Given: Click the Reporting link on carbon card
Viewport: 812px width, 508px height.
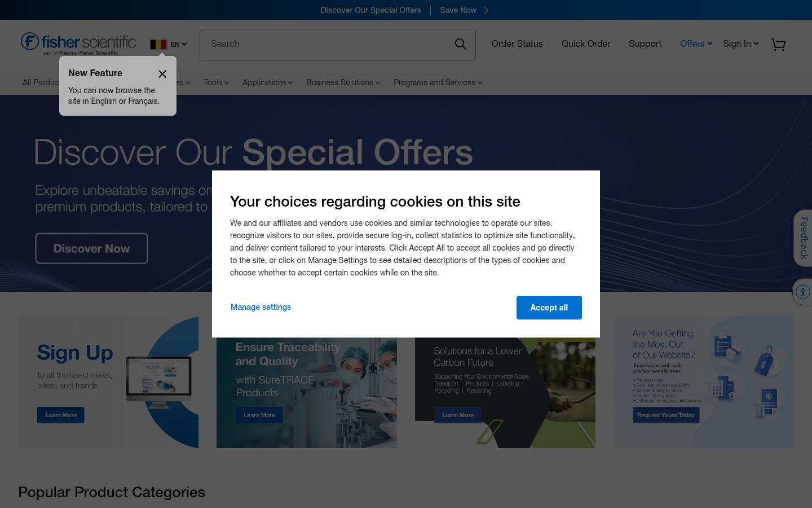Looking at the screenshot, I should click(479, 391).
